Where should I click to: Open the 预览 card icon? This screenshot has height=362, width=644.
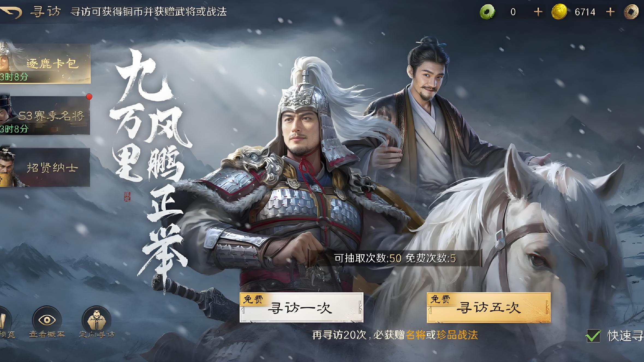pos(5,320)
